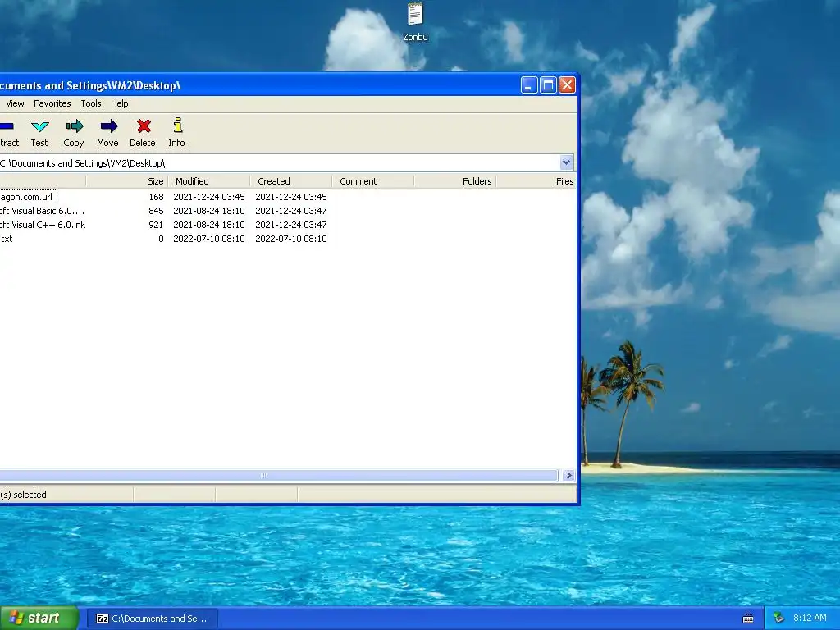Expand the address path dropdown arrow
Viewport: 840px width, 630px height.
[x=566, y=162]
